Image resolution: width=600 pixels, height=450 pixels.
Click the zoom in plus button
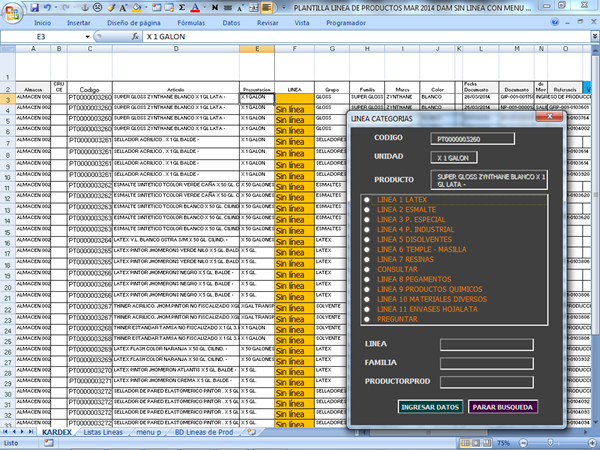point(592,442)
